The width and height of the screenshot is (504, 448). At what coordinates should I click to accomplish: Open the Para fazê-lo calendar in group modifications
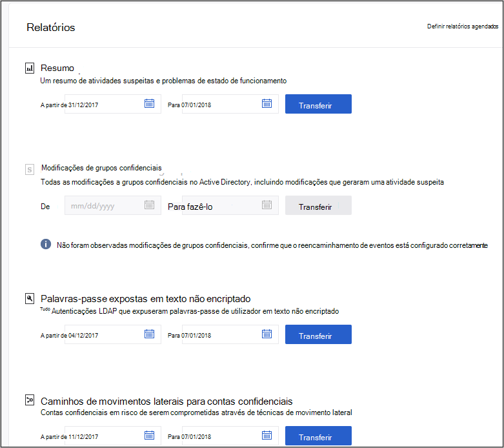coord(267,205)
